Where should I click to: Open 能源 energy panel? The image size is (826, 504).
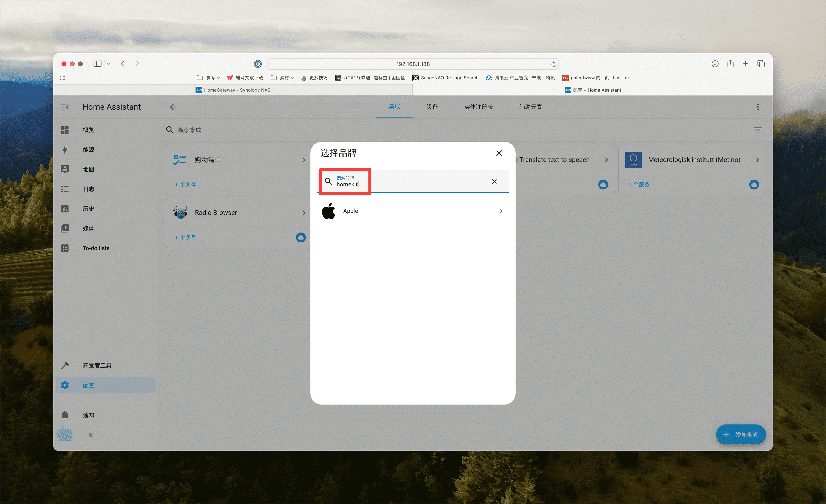point(88,150)
